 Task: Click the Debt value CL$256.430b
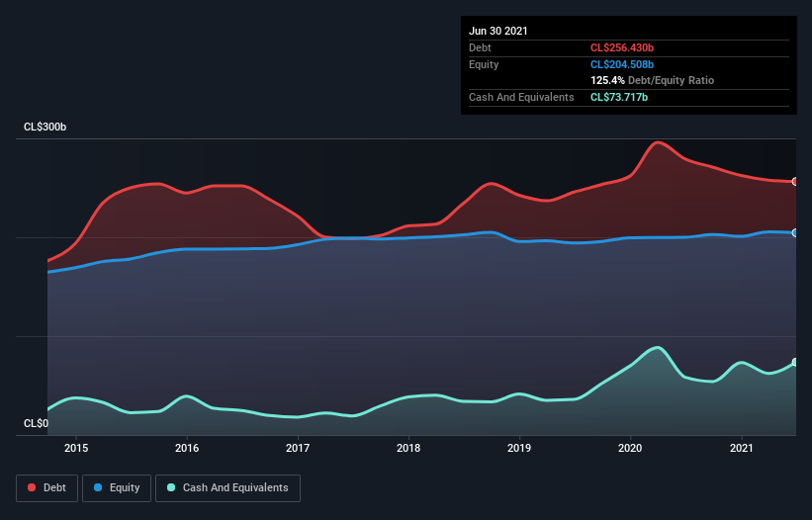(622, 47)
